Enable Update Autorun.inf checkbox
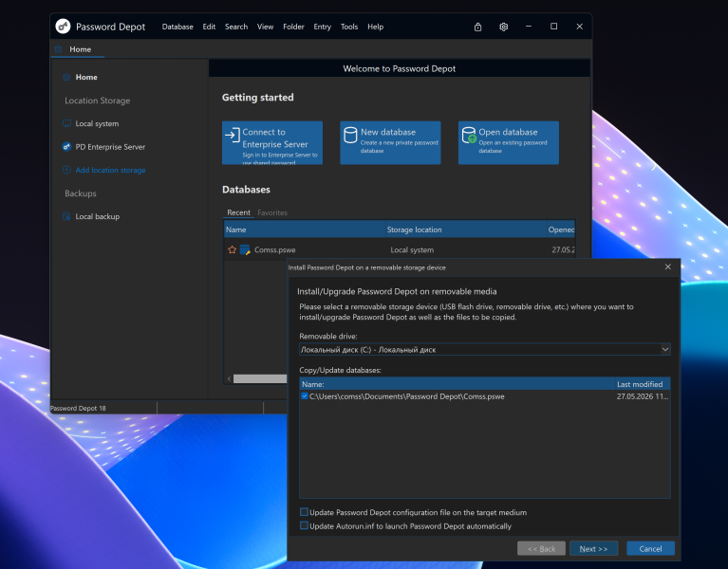This screenshot has width=728, height=569. (304, 525)
